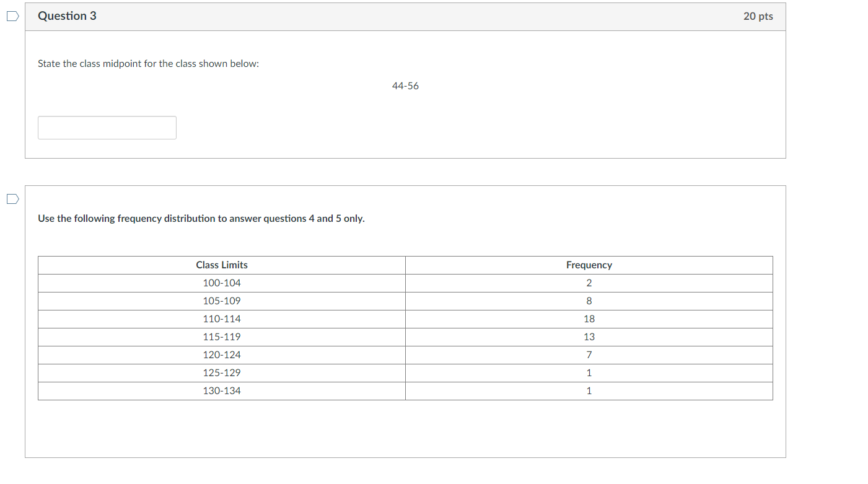Click the instruction text for questions 4 and 5

point(201,218)
